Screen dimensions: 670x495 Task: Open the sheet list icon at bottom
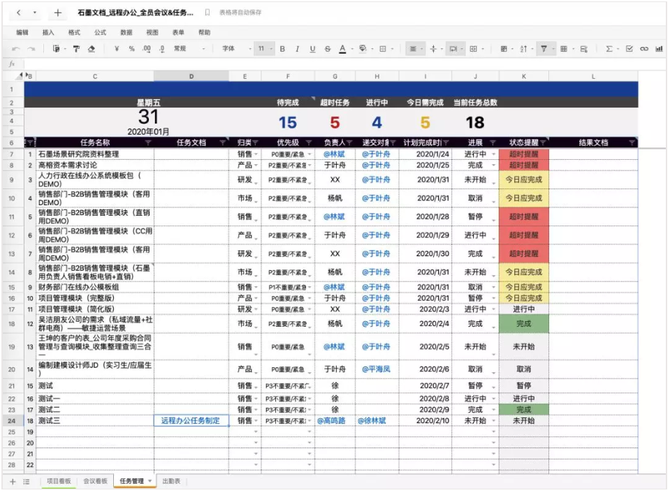click(26, 481)
